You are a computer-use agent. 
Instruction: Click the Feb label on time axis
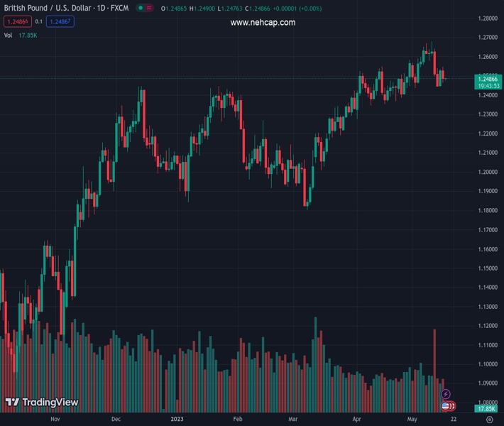pyautogui.click(x=238, y=420)
